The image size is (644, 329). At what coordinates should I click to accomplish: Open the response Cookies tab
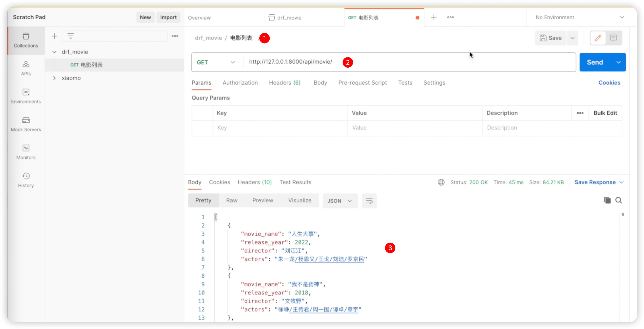[x=220, y=182]
